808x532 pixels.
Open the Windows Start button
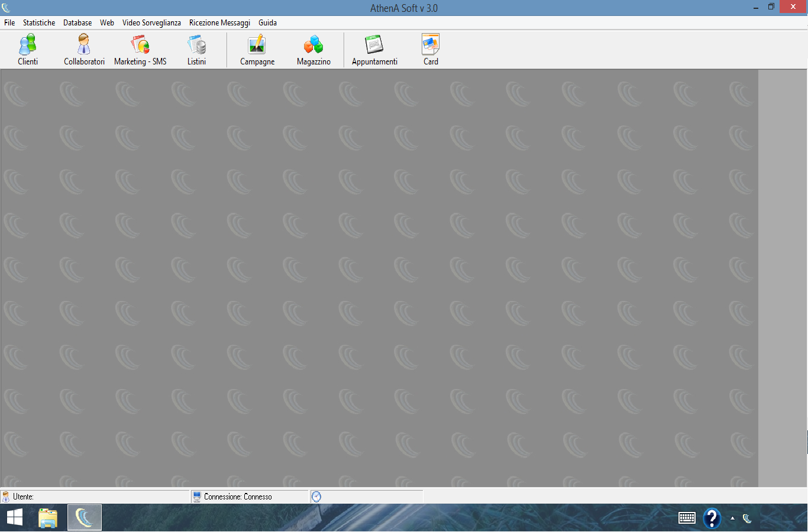click(15, 518)
